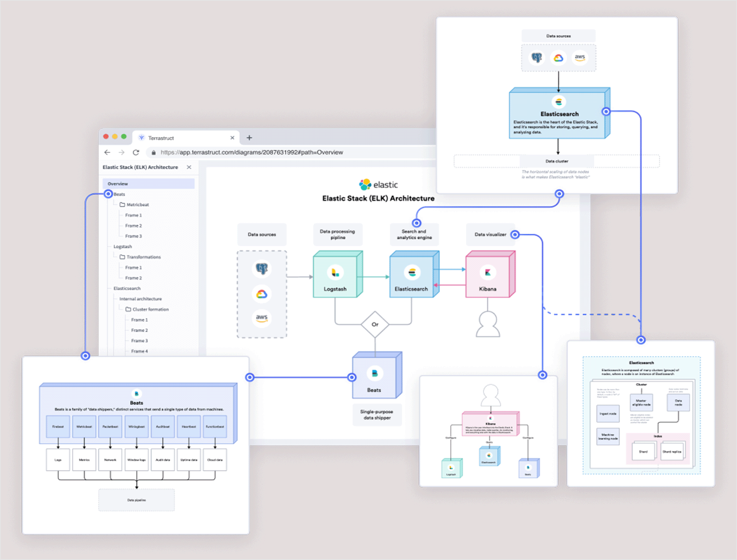The width and height of the screenshot is (737, 560).
Task: Click the folder icon beside Cluster formation
Action: (x=128, y=309)
